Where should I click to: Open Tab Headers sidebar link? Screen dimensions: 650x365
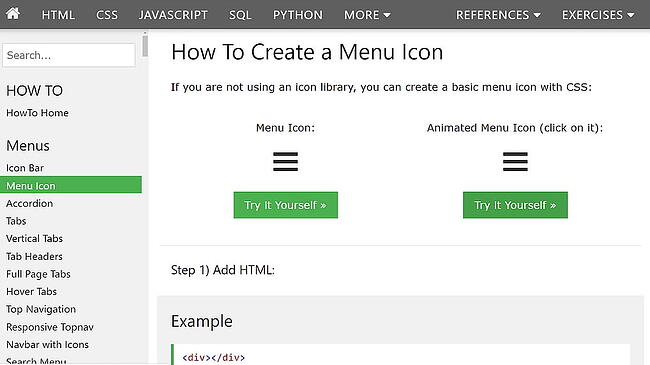point(34,256)
